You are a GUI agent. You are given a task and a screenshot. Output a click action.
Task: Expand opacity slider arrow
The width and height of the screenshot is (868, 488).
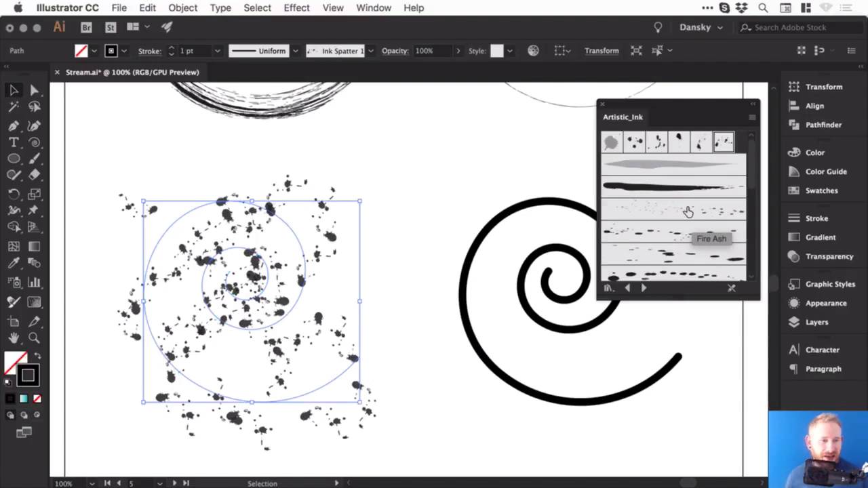458,51
